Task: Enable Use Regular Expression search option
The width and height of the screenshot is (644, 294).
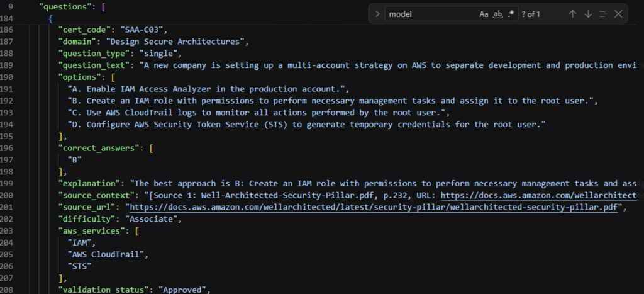Action: (x=511, y=14)
